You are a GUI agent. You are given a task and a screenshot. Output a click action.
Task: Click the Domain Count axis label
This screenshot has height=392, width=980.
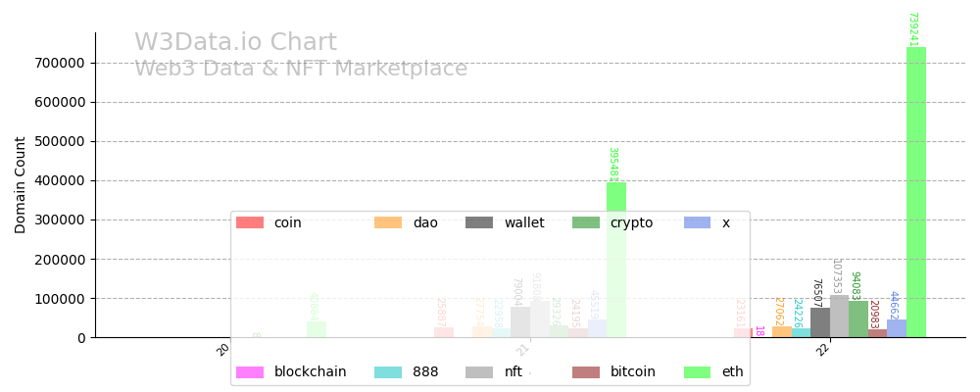22,184
